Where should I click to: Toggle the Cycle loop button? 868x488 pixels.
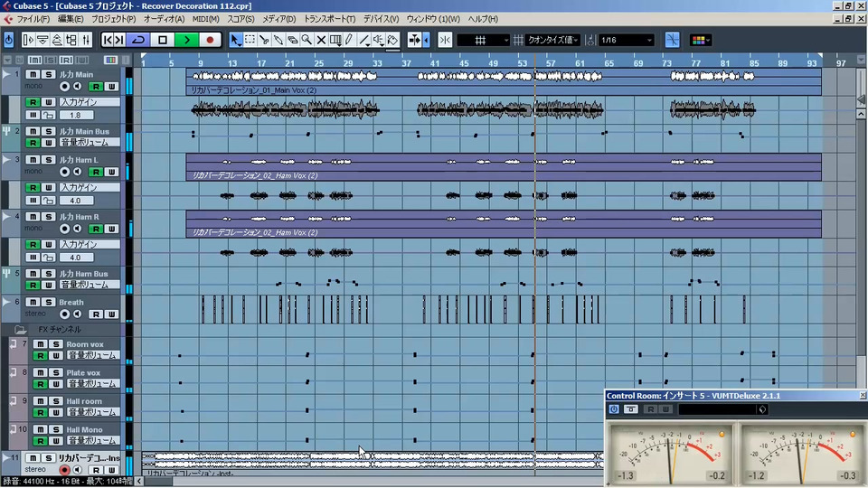[138, 40]
